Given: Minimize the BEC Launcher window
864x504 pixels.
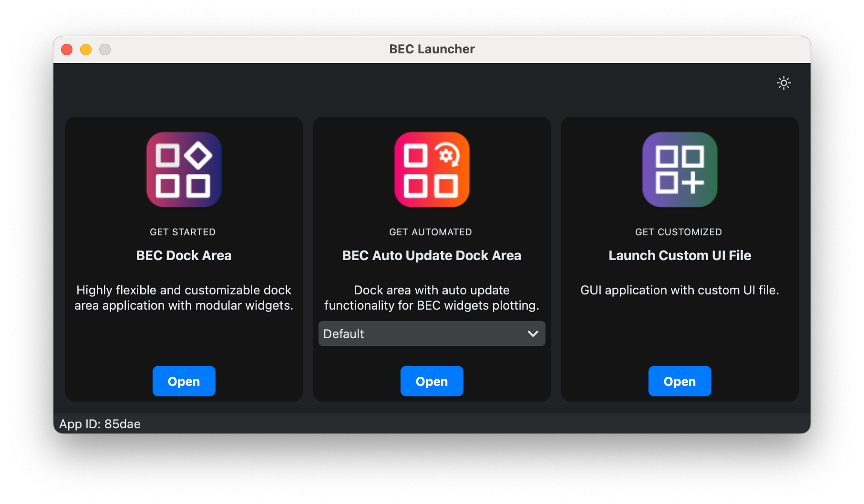Looking at the screenshot, I should (86, 50).
